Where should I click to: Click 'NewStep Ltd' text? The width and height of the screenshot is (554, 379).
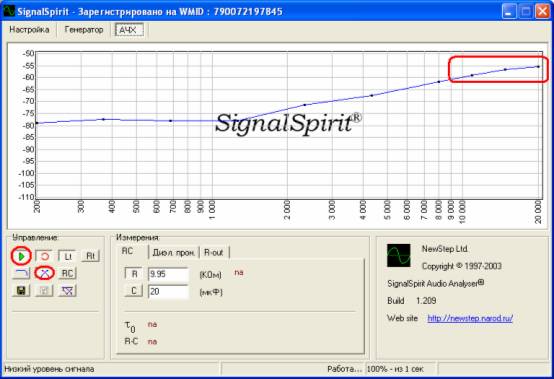(444, 249)
